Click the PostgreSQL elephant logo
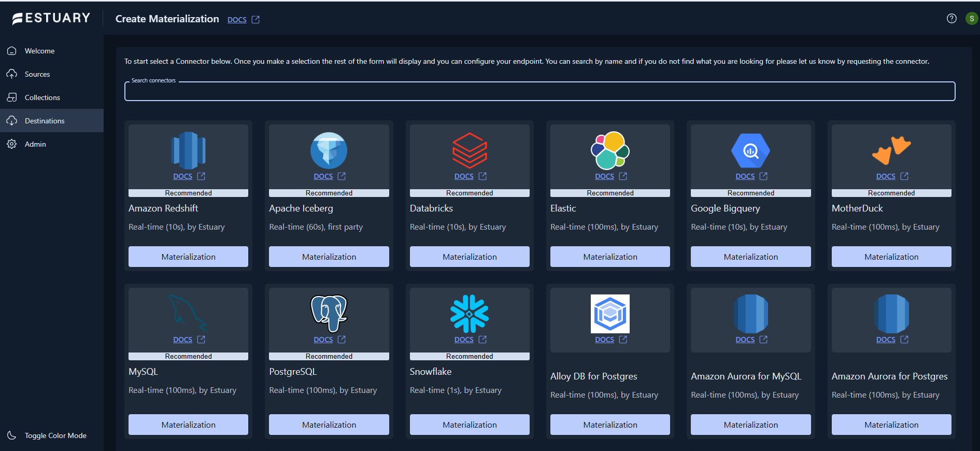The image size is (980, 451). click(329, 313)
